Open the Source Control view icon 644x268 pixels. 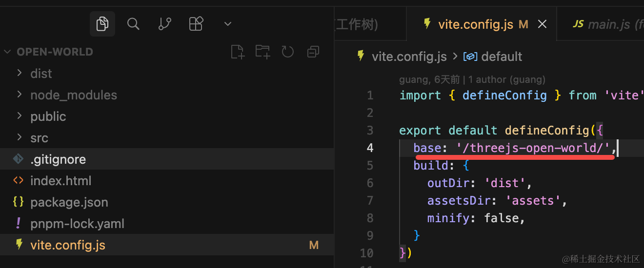click(165, 24)
